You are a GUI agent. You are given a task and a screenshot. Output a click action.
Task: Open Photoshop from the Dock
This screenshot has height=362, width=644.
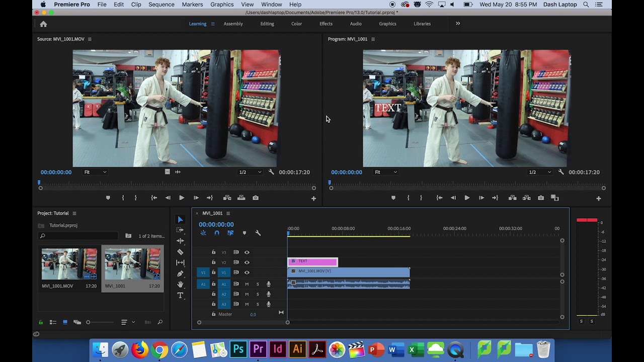[238, 349]
